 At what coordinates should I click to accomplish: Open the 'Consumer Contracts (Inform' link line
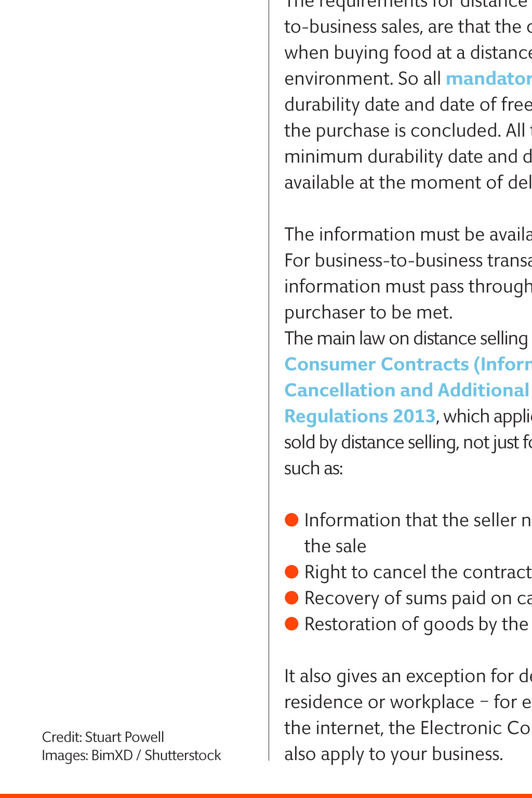(408, 364)
